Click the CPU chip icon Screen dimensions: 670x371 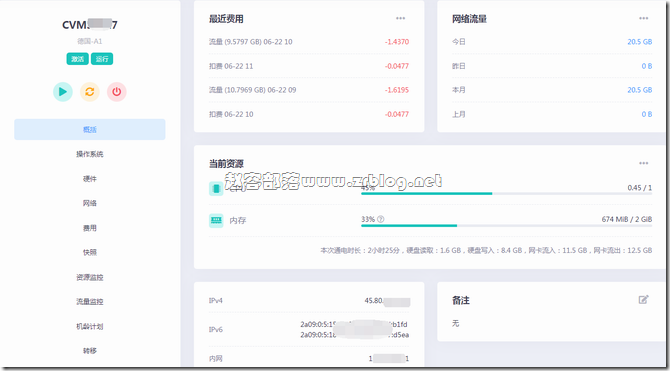(x=216, y=188)
